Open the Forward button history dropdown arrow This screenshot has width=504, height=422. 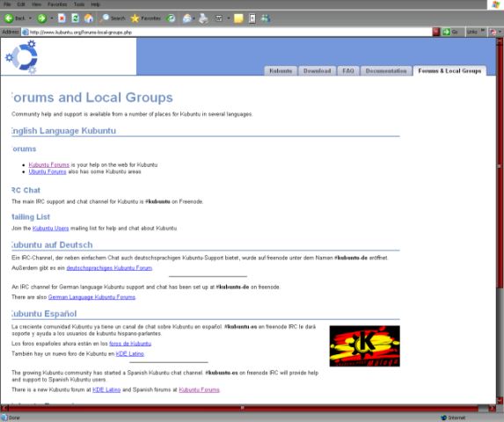tap(52, 18)
